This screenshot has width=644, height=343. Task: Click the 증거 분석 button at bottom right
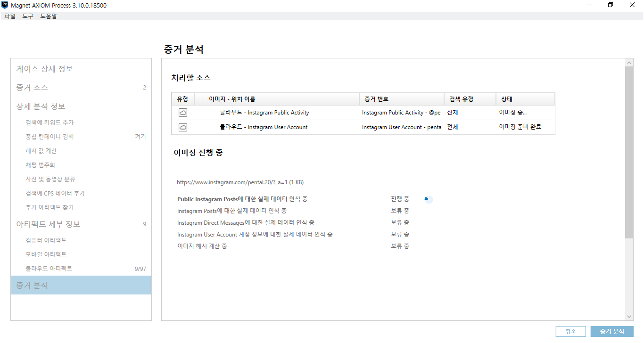coord(612,331)
